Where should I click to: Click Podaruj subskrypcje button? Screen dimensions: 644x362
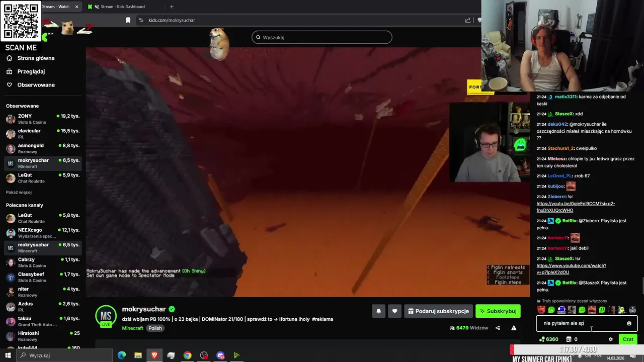tap(438, 311)
